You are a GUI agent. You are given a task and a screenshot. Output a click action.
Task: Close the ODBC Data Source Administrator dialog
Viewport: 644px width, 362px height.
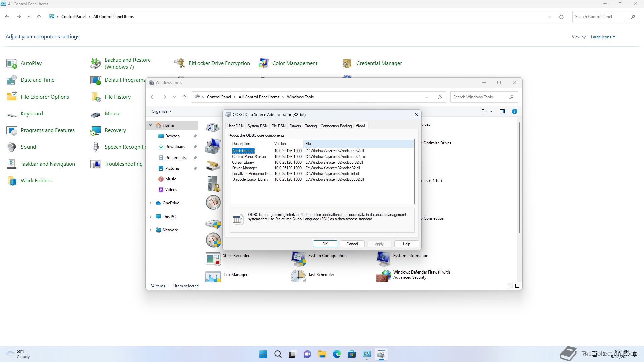416,114
